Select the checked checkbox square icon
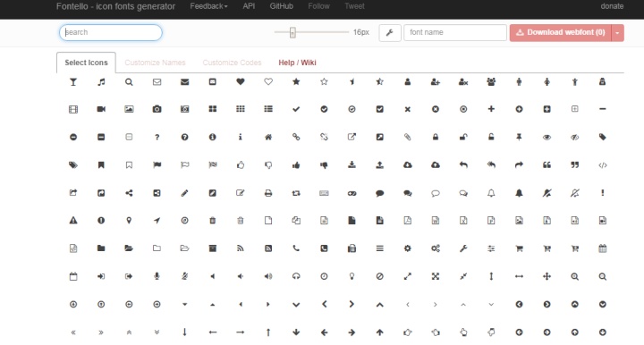This screenshot has width=644, height=345. pyautogui.click(x=379, y=109)
